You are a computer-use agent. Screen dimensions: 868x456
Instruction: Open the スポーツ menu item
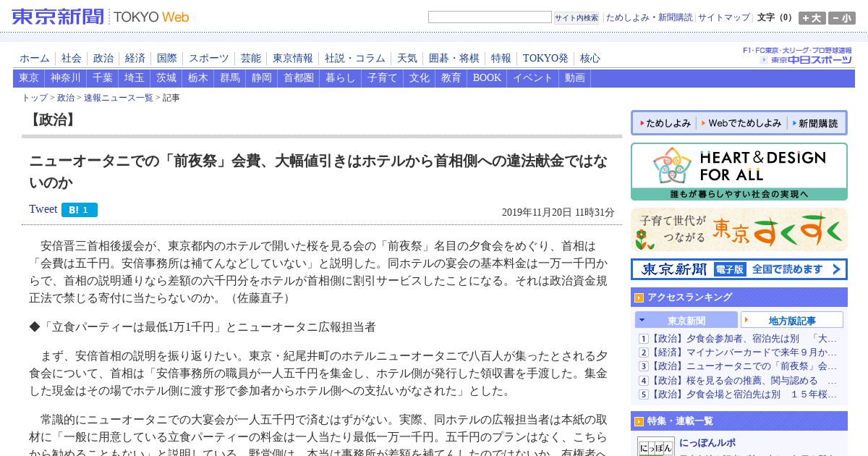coord(209,59)
